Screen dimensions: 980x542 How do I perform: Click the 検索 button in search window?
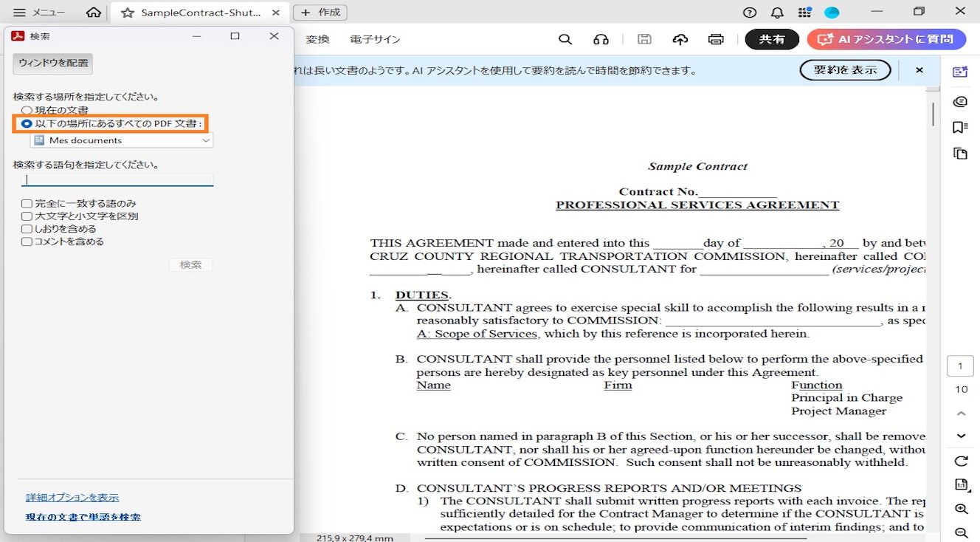[x=191, y=264]
